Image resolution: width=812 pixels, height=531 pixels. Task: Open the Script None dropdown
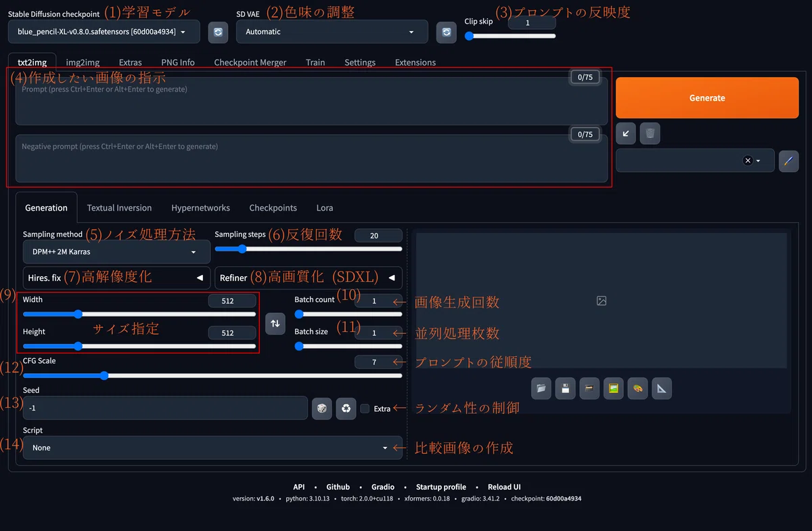pyautogui.click(x=212, y=448)
